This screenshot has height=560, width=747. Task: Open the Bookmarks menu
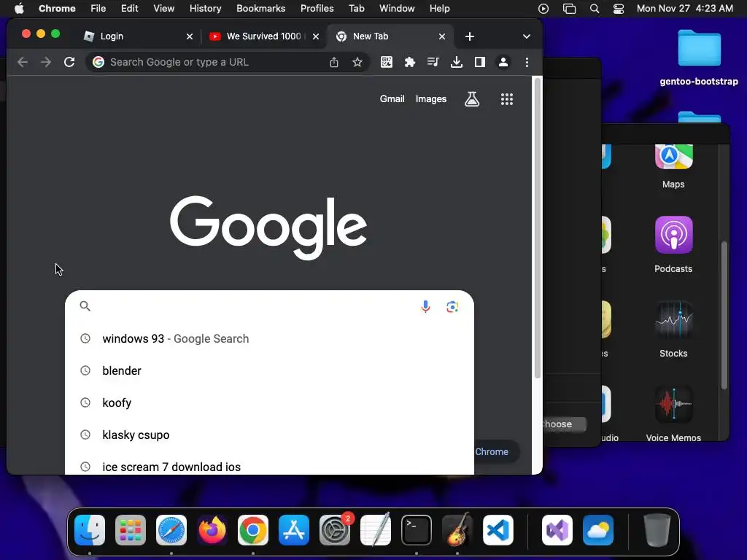pos(260,9)
